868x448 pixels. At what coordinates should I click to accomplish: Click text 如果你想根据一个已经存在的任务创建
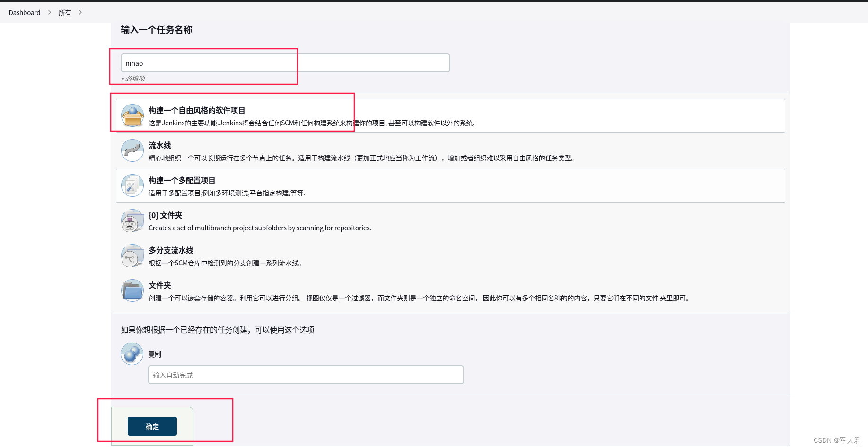point(218,330)
